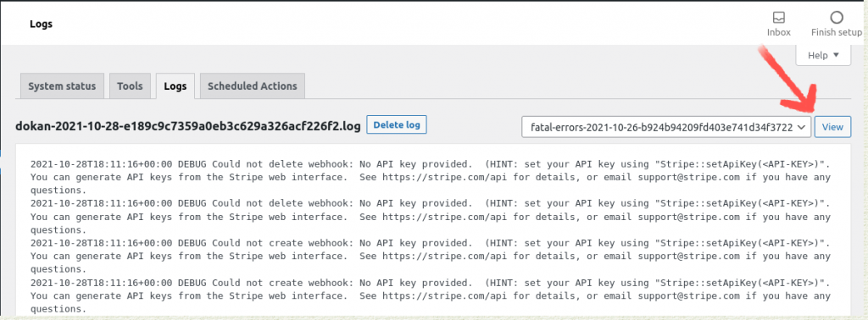Viewport: 868px width, 320px height.
Task: Open the fatal-errors log file dropdown
Action: 666,127
